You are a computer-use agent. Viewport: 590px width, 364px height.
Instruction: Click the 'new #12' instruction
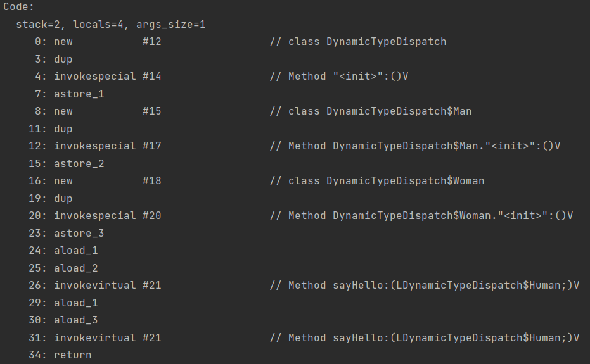(x=107, y=41)
